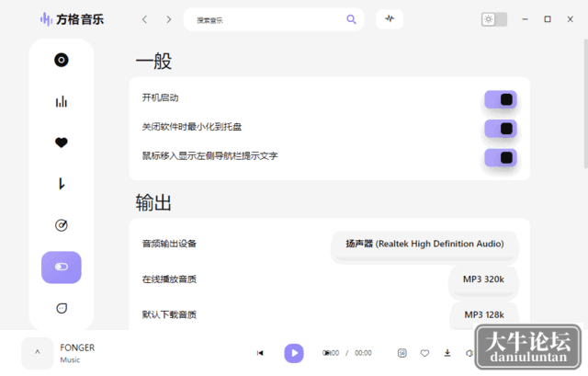588x376 pixels.
Task: Open 音频输出设备 dropdown
Action: click(424, 245)
